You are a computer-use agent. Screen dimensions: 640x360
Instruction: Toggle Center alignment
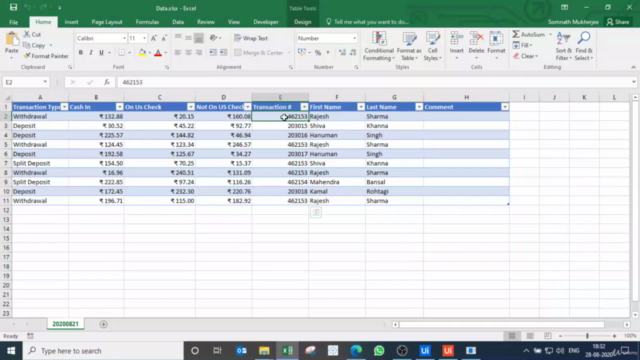coord(188,53)
